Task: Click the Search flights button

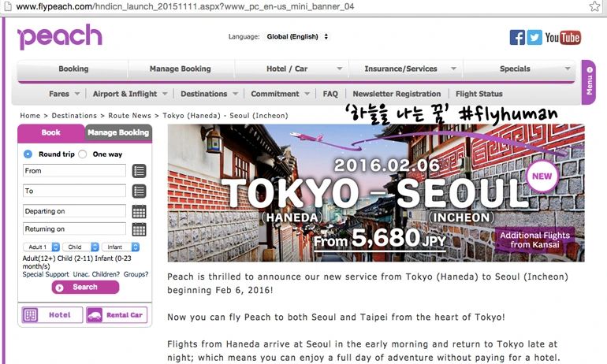Action: [85, 287]
